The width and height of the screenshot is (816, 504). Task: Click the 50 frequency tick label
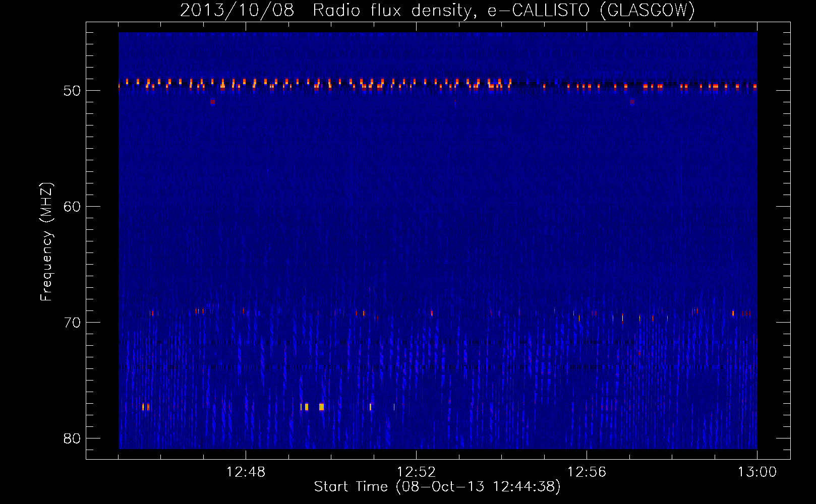point(72,91)
